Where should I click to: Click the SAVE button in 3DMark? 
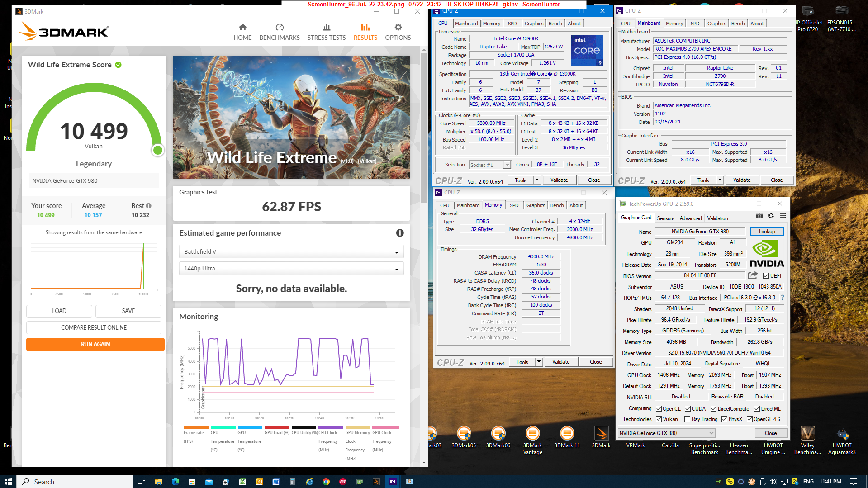coord(128,311)
